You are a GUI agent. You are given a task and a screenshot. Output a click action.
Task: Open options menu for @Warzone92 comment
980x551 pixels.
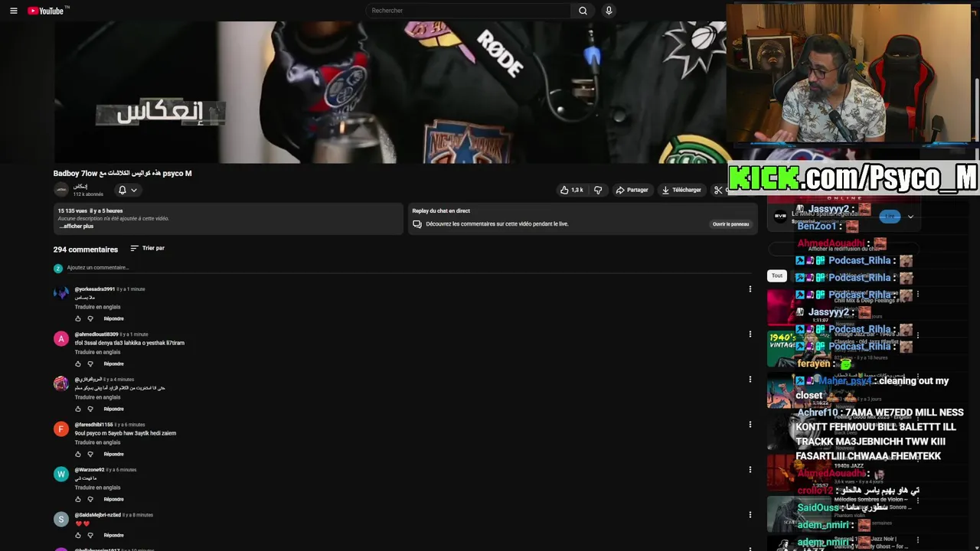750,470
